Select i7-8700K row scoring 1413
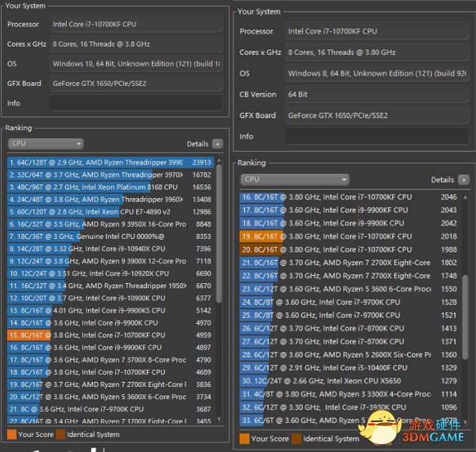The width and height of the screenshot is (476, 452). coord(349,328)
